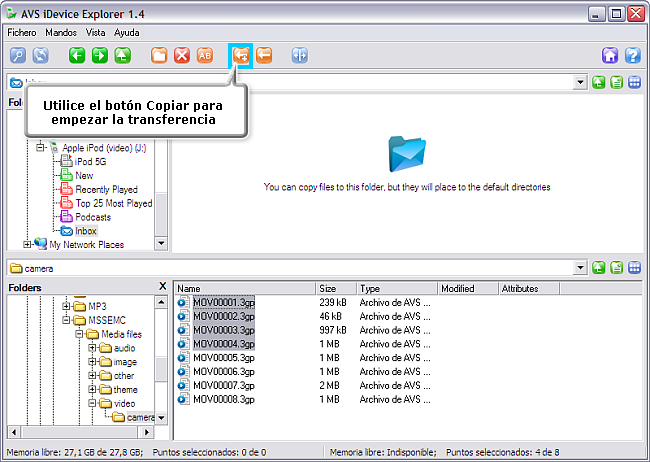Image resolution: width=650 pixels, height=462 pixels.
Task: Select file MOV00001.3gp
Action: 224,302
